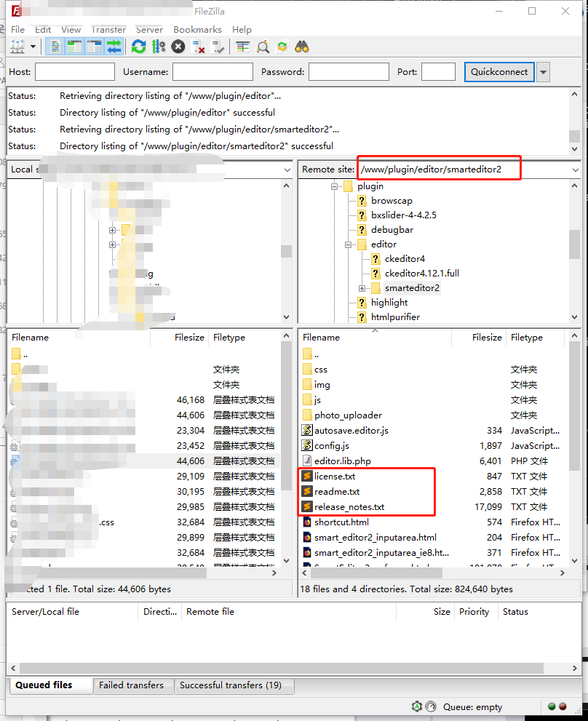This screenshot has height=721, width=588.
Task: Select debugbar folder in remote tree
Action: (392, 230)
